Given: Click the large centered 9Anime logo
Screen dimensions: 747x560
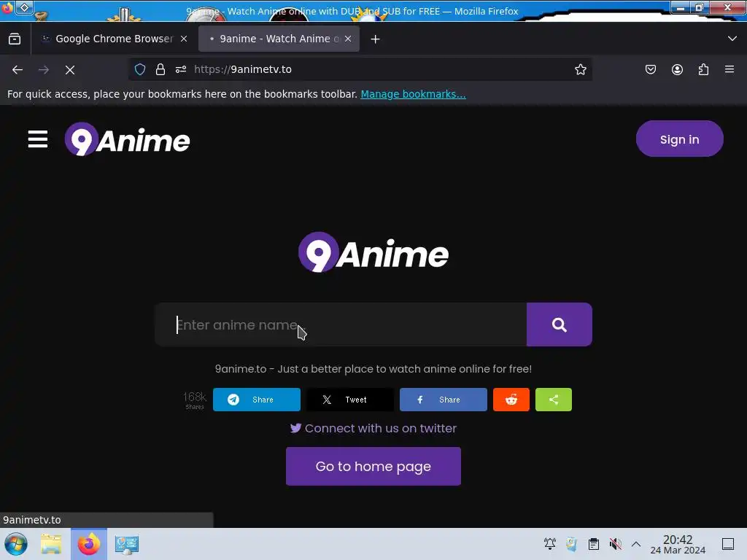Looking at the screenshot, I should pyautogui.click(x=373, y=252).
